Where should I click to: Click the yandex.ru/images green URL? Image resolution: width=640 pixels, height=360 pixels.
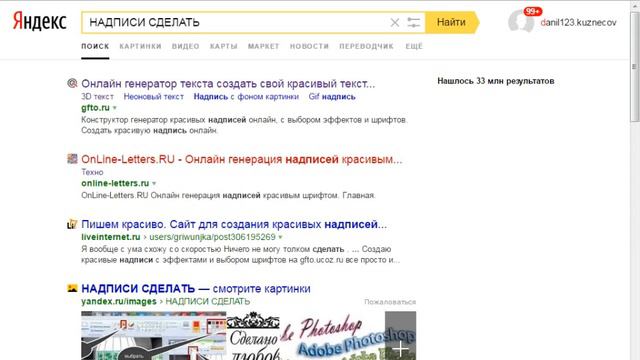click(119, 301)
